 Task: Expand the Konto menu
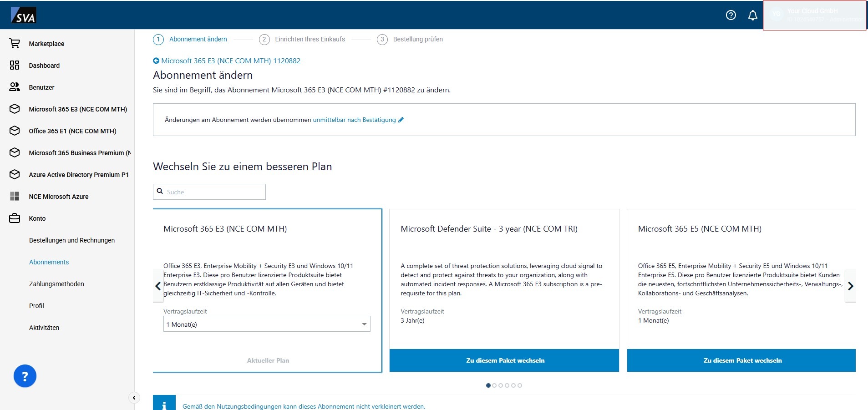37,218
